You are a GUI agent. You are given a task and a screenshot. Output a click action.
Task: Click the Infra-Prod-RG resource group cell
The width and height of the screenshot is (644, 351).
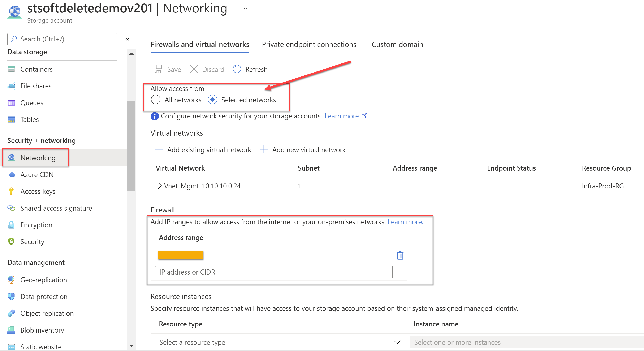click(602, 186)
